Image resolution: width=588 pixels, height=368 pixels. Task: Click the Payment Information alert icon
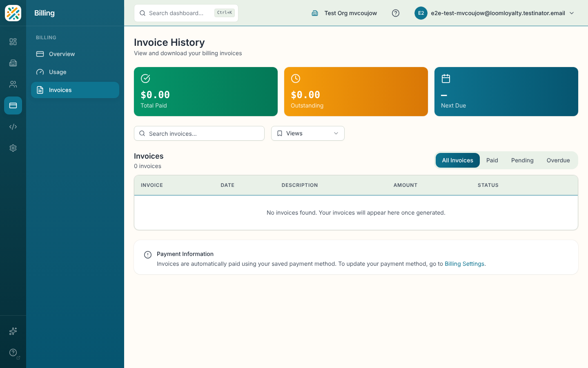point(148,255)
